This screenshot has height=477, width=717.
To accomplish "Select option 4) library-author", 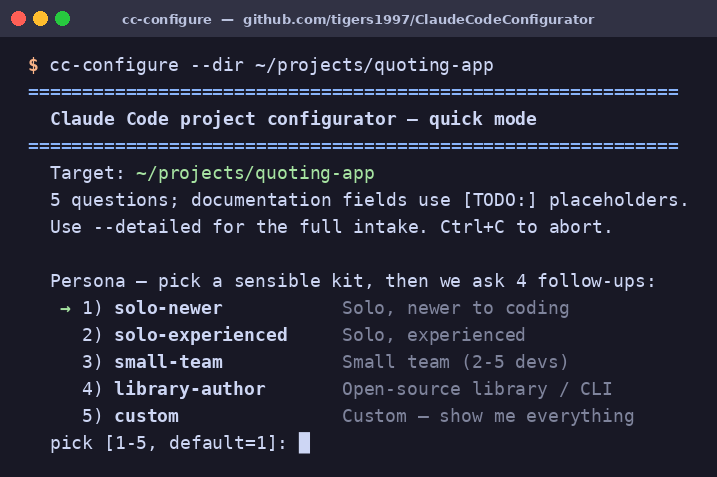I will pyautogui.click(x=174, y=389).
